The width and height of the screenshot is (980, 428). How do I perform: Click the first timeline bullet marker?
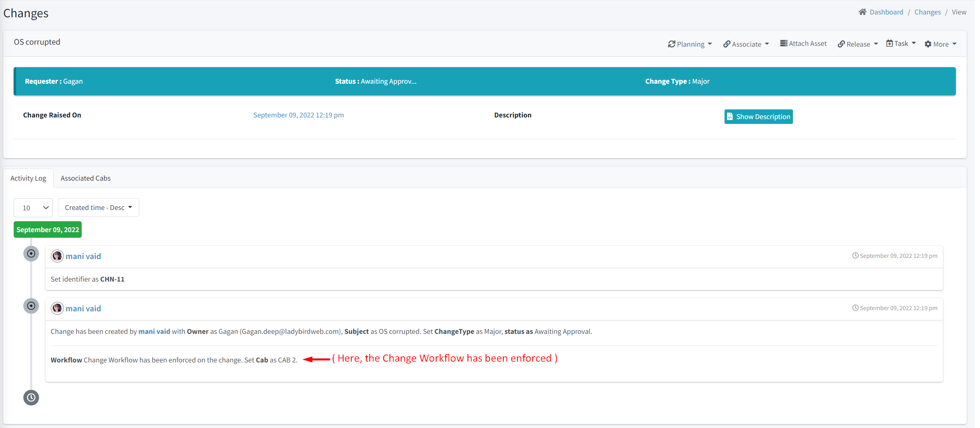point(31,253)
